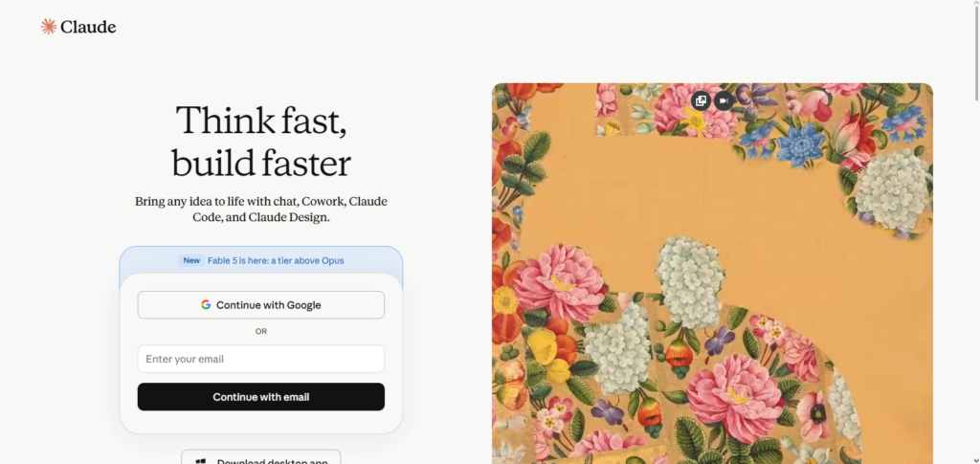Click the scrollbar track below the thumb
This screenshot has height=464, width=980.
(976, 281)
